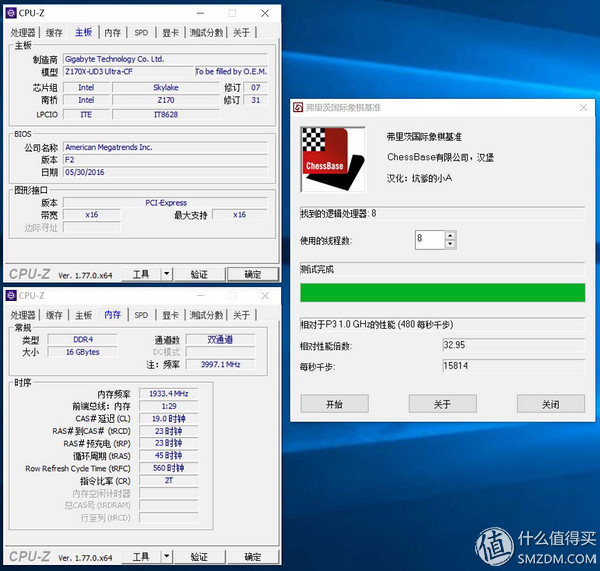Viewport: 600px width, 571px height.
Task: Select SPD tab in bottom CPU-Z window
Action: click(x=141, y=315)
